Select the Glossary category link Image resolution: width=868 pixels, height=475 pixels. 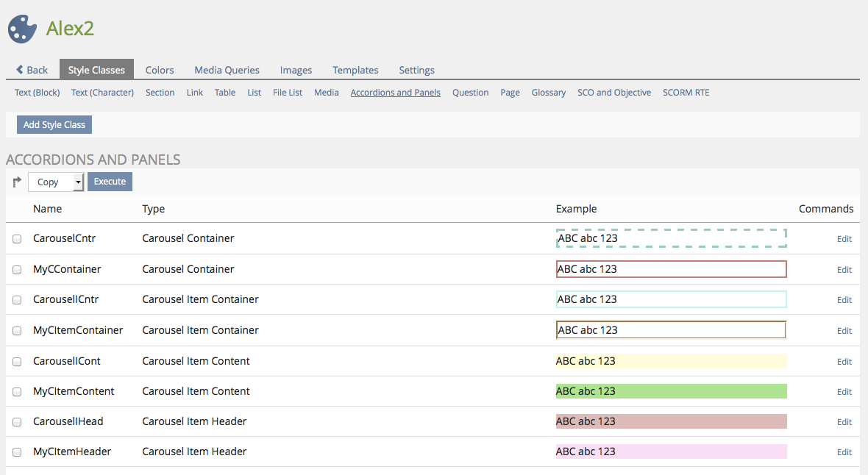point(549,93)
